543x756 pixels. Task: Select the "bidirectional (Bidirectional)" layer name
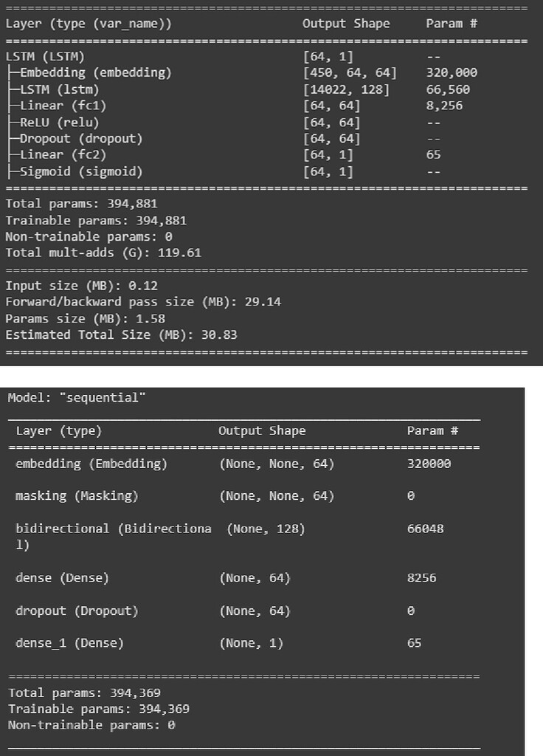113,529
